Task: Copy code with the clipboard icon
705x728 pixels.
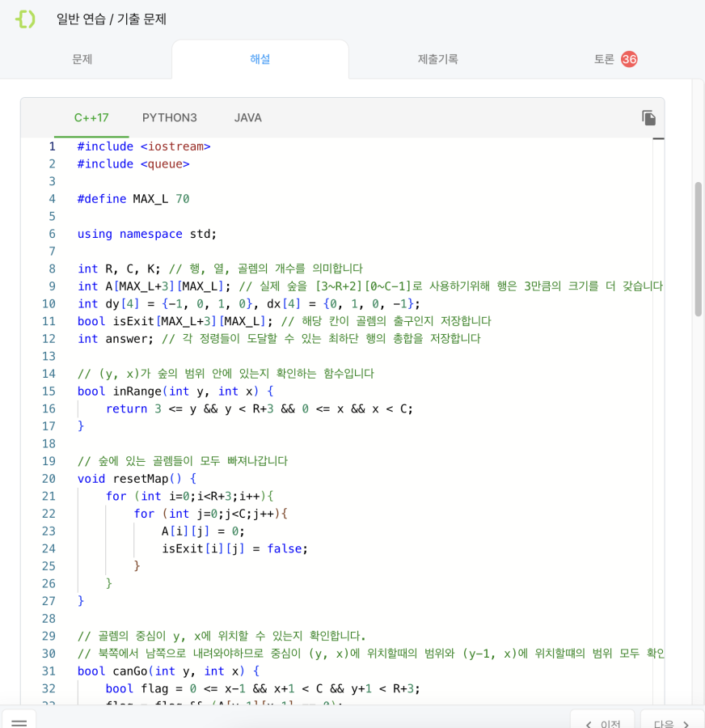Action: pyautogui.click(x=648, y=118)
